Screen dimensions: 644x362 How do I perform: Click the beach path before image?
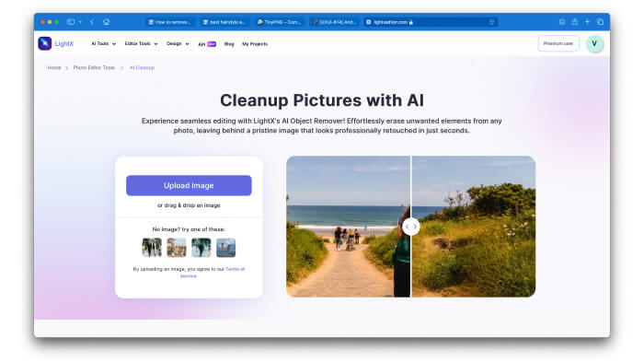[348, 227]
